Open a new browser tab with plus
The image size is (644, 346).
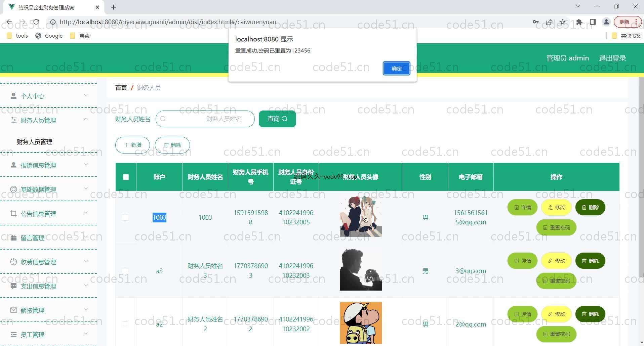pyautogui.click(x=113, y=7)
